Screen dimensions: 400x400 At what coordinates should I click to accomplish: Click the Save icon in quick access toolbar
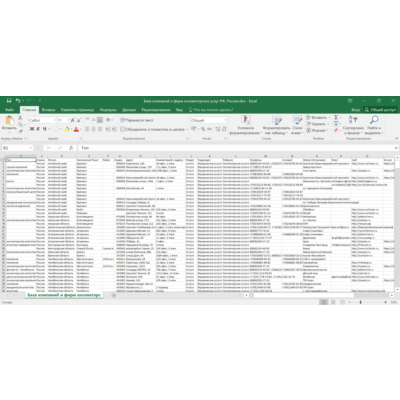[9, 100]
